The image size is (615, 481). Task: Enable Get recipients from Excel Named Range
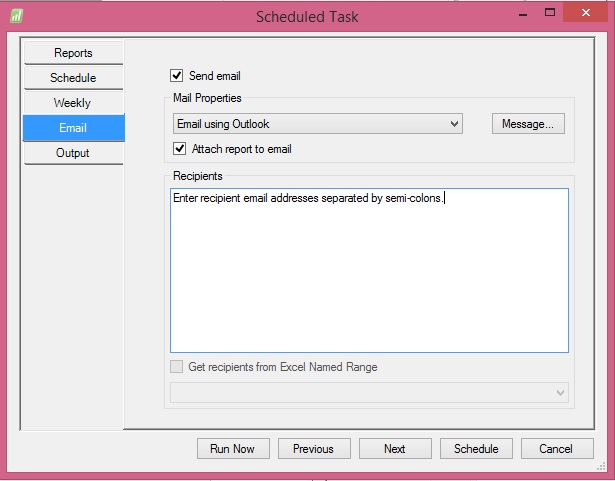pos(178,367)
